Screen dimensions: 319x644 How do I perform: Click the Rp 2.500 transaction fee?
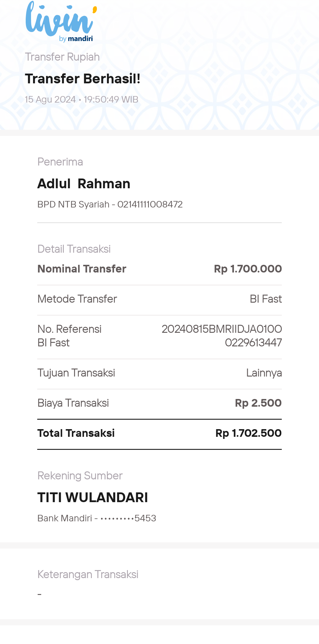click(x=258, y=403)
